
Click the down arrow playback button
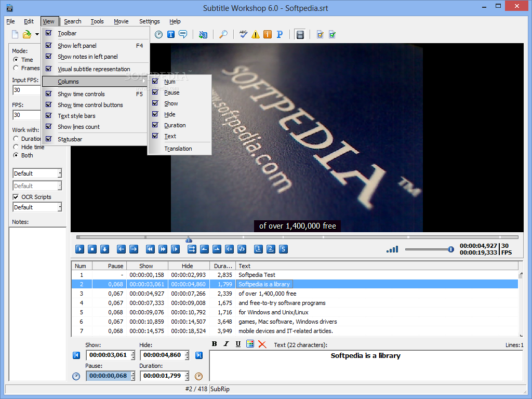click(104, 249)
